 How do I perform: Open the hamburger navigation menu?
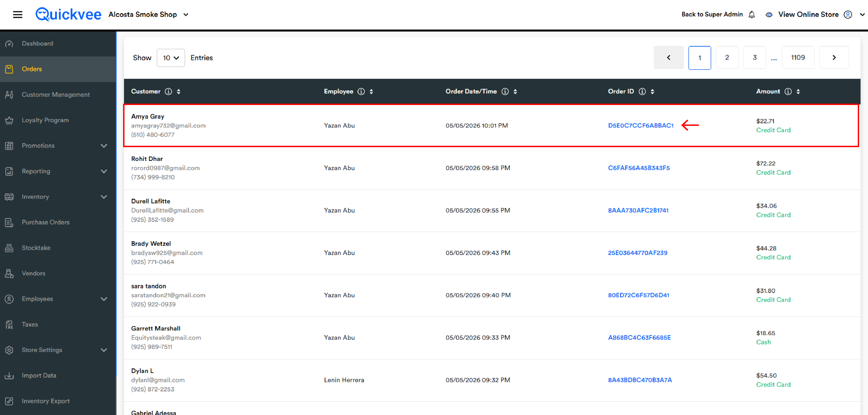click(x=17, y=14)
